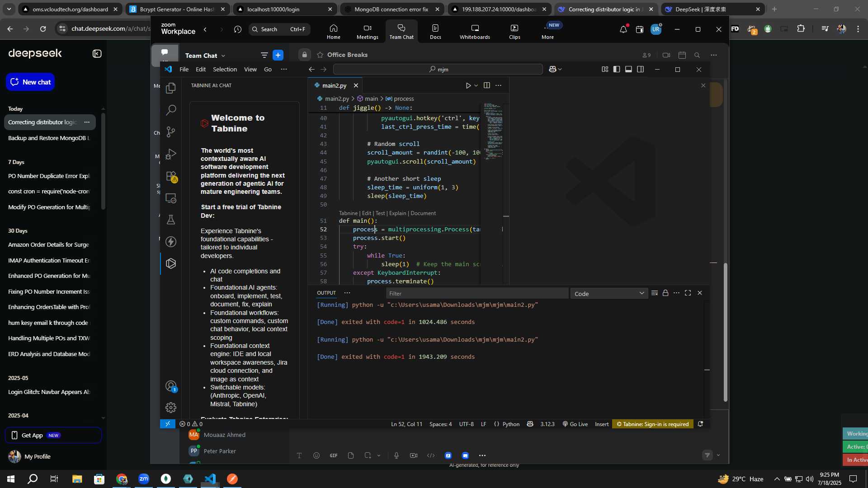Open Tabnine view in activity bar

171,263
